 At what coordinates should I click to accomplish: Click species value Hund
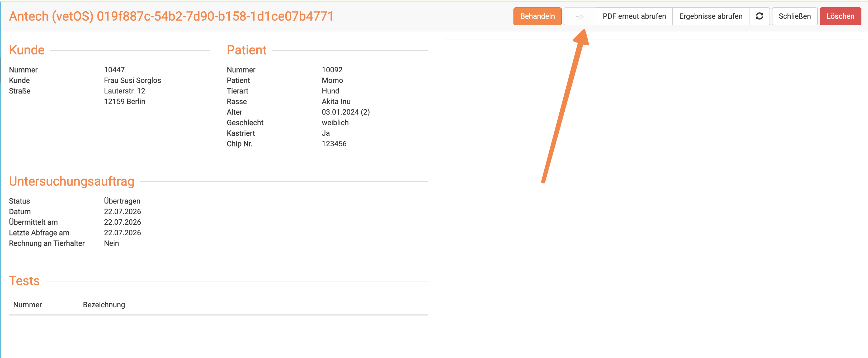[x=330, y=91]
